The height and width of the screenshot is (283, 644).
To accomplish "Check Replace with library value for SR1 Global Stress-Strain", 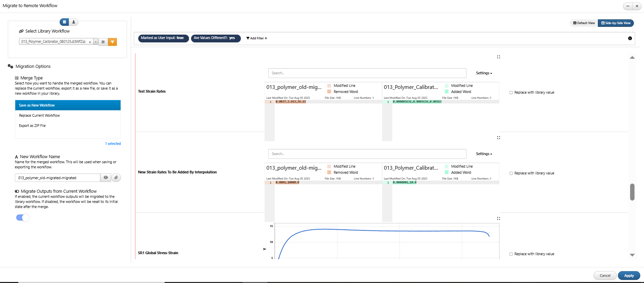I will (511, 254).
